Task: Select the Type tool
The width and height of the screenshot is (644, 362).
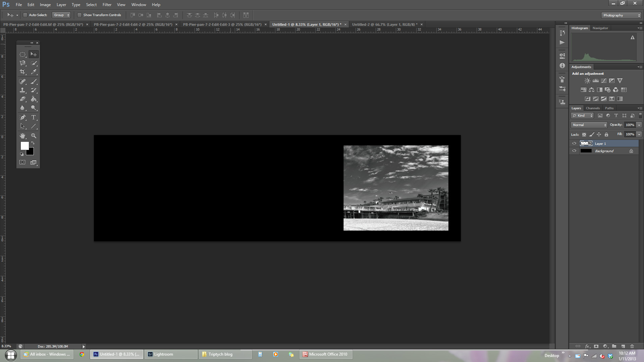Action: 34,117
